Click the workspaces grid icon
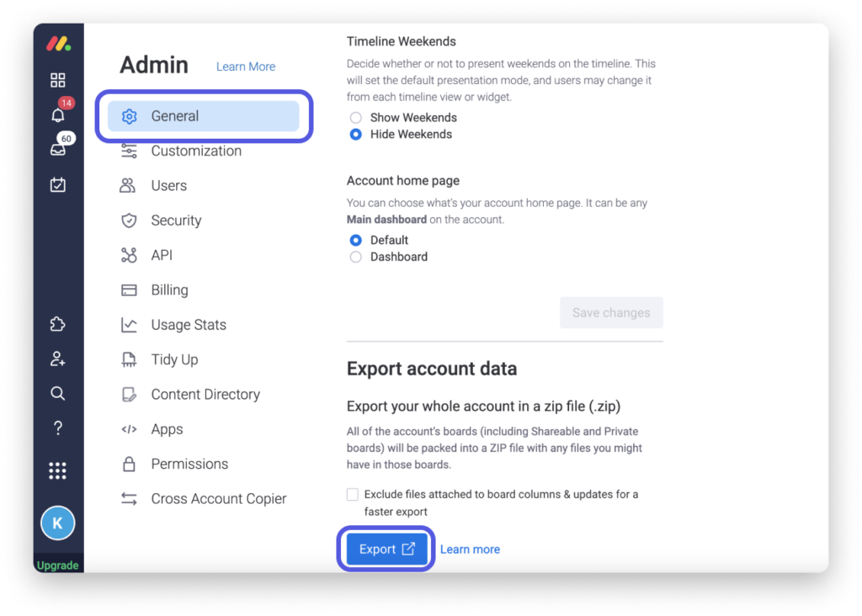This screenshot has height=616, width=862. (x=57, y=80)
